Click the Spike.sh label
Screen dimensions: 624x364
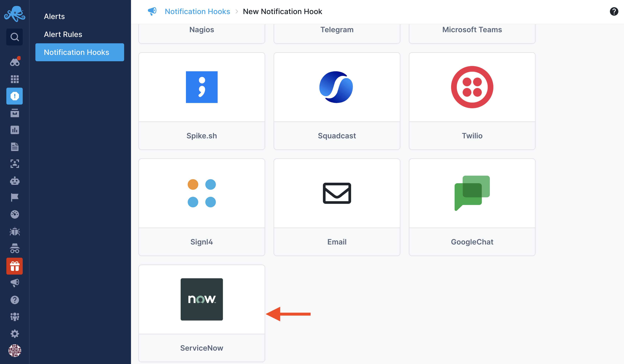202,136
